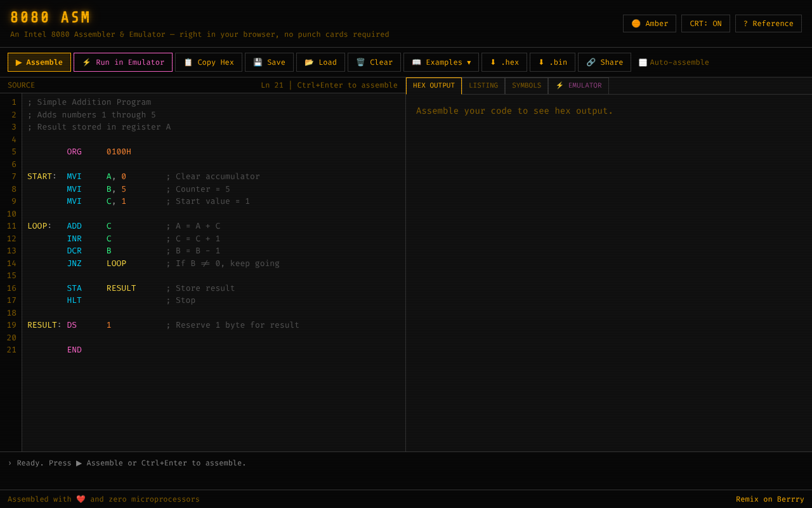Enable the Auto-assemble checkbox
This screenshot has height=508, width=812.
click(x=643, y=62)
